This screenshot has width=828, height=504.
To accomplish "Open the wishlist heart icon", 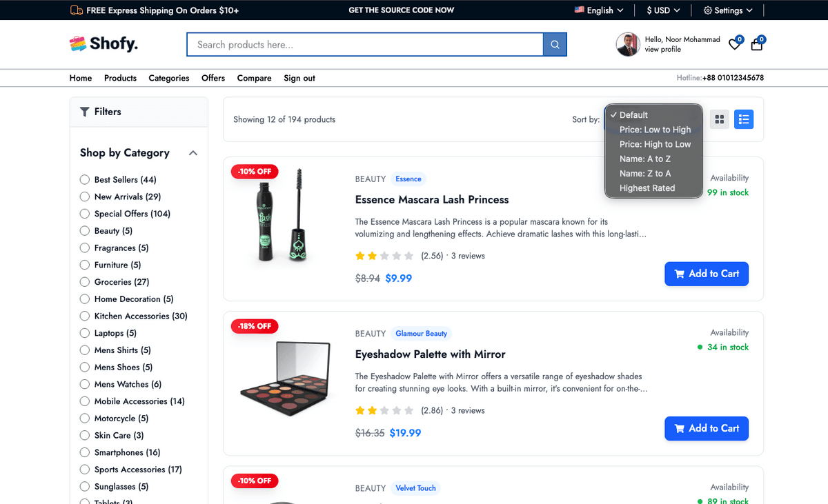I will click(x=735, y=44).
